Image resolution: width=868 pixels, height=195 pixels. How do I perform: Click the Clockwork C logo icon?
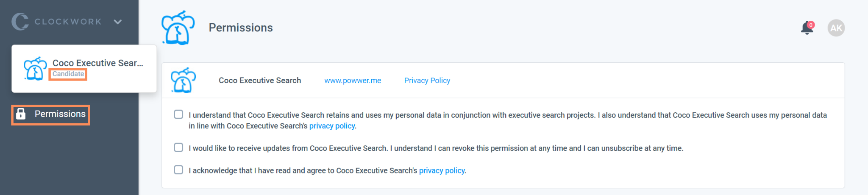[20, 22]
